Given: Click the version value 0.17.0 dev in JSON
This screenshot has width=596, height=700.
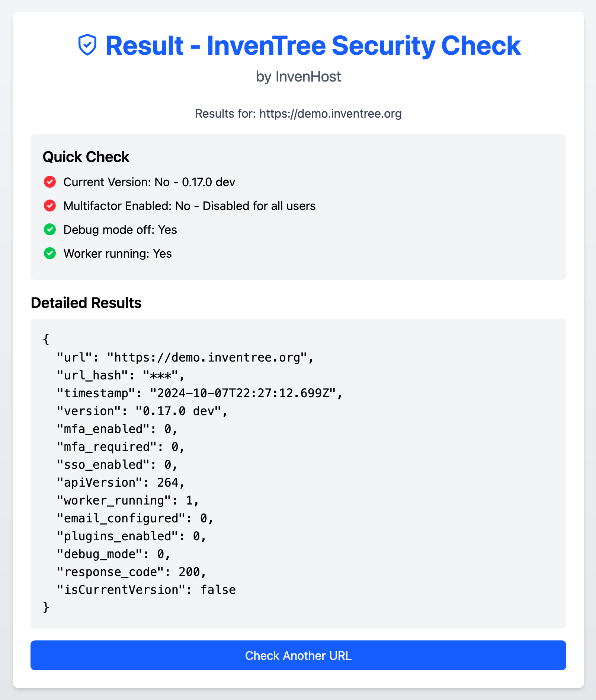Looking at the screenshot, I should tap(182, 411).
